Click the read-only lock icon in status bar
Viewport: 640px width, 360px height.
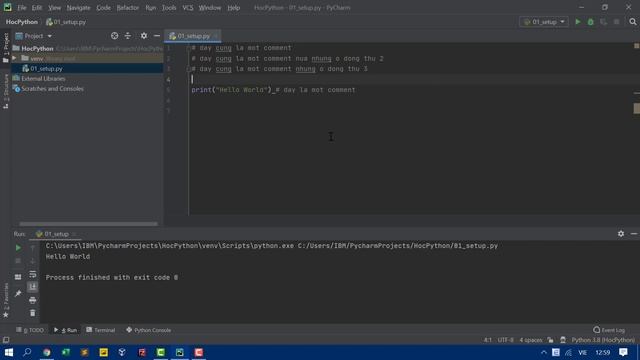pyautogui.click(x=551, y=340)
